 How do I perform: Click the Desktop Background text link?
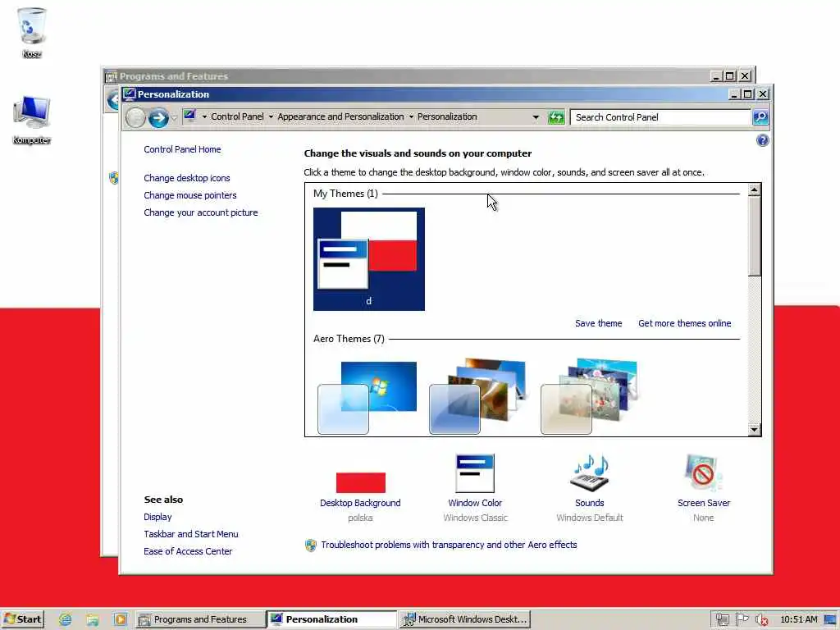click(360, 503)
